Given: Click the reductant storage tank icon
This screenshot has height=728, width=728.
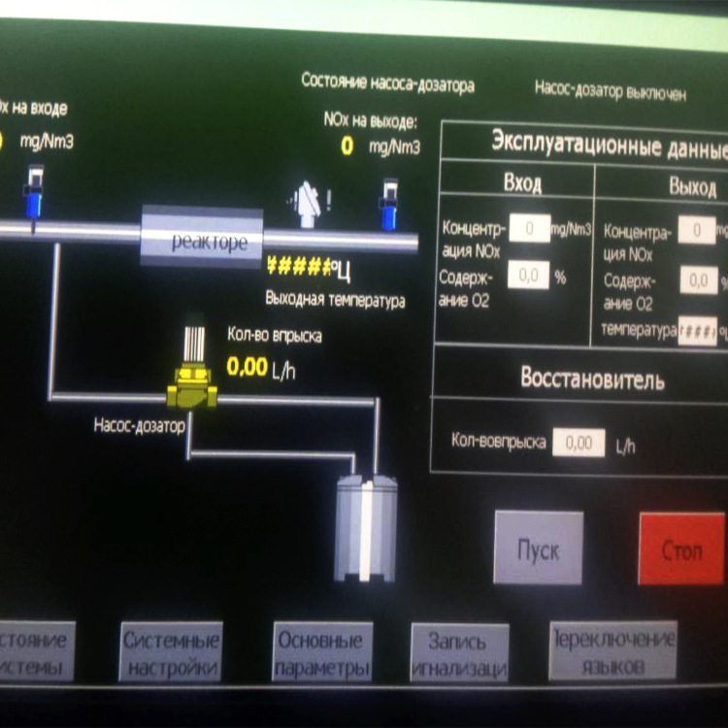Looking at the screenshot, I should 366,525.
